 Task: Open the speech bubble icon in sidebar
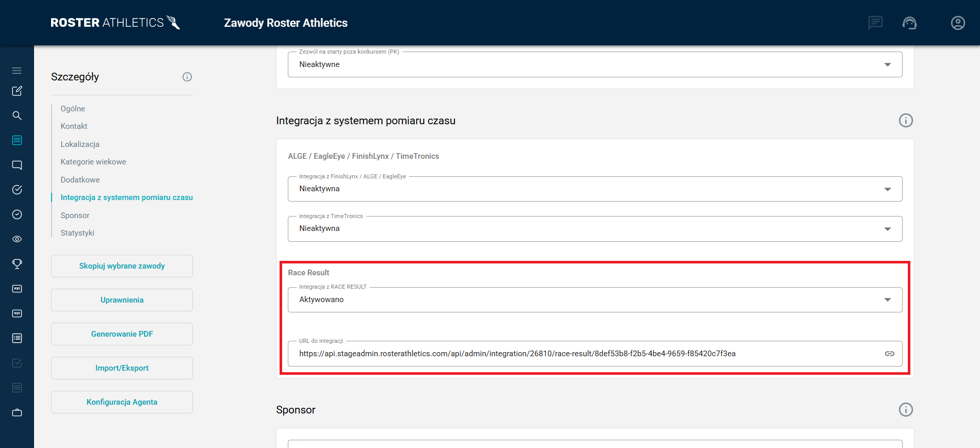click(x=17, y=165)
